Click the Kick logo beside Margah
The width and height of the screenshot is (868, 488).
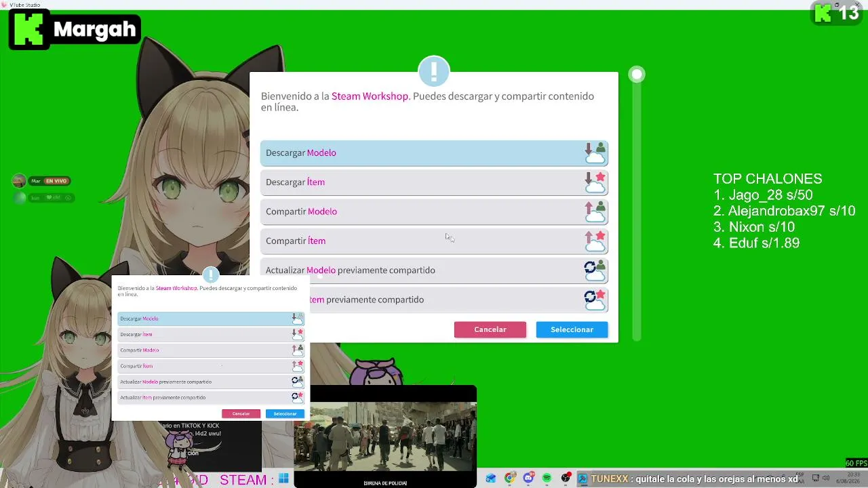[x=28, y=29]
